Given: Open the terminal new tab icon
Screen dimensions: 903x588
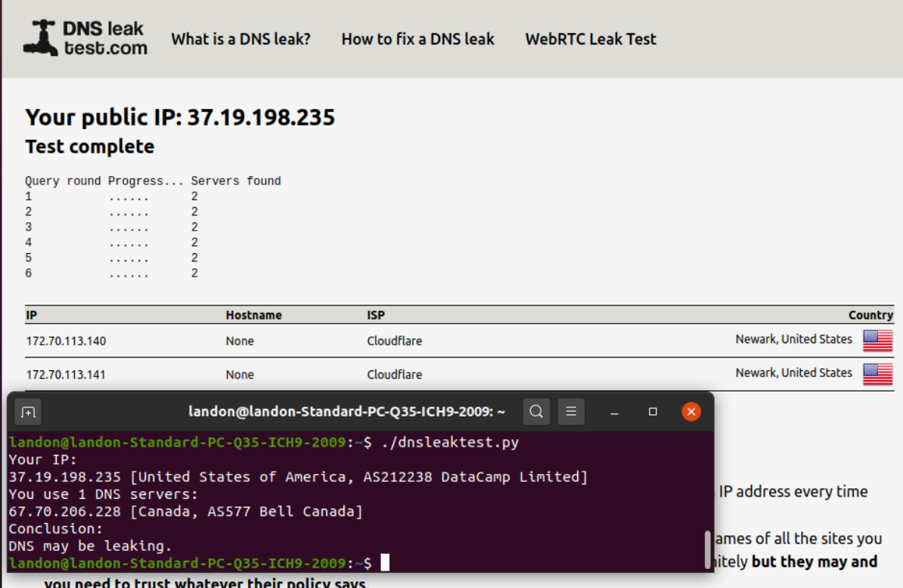Looking at the screenshot, I should point(28,412).
